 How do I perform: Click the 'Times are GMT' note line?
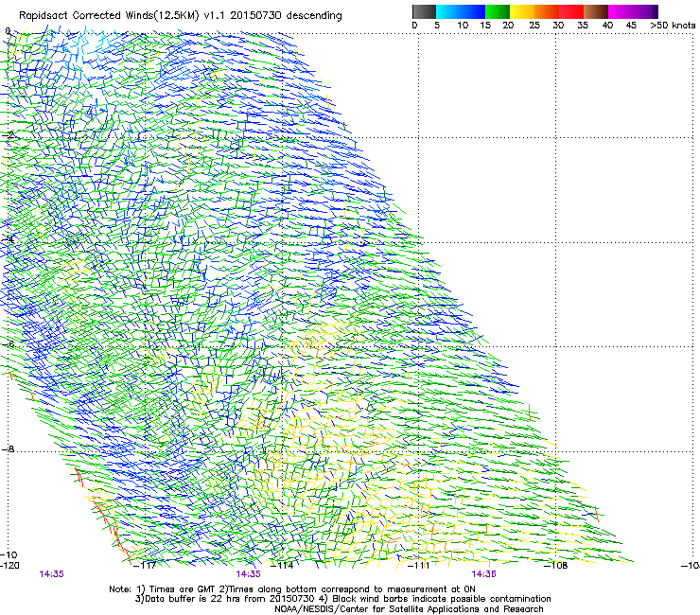pos(292,589)
